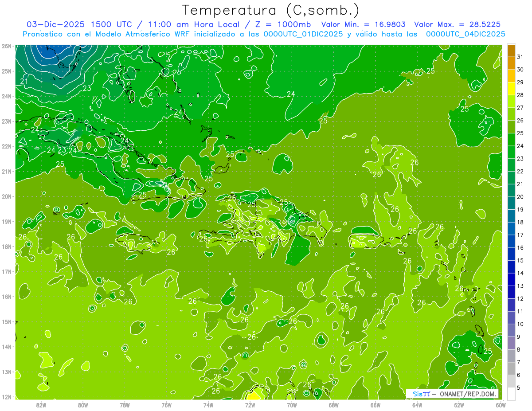Click the '19N' latitude label

click(x=7, y=221)
